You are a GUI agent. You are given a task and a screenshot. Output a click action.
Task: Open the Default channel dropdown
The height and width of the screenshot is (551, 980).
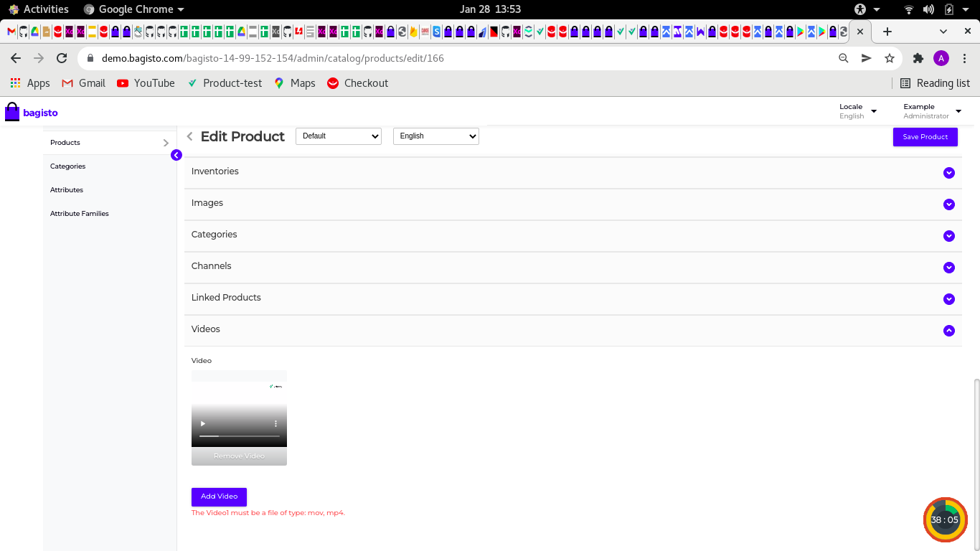click(x=338, y=136)
